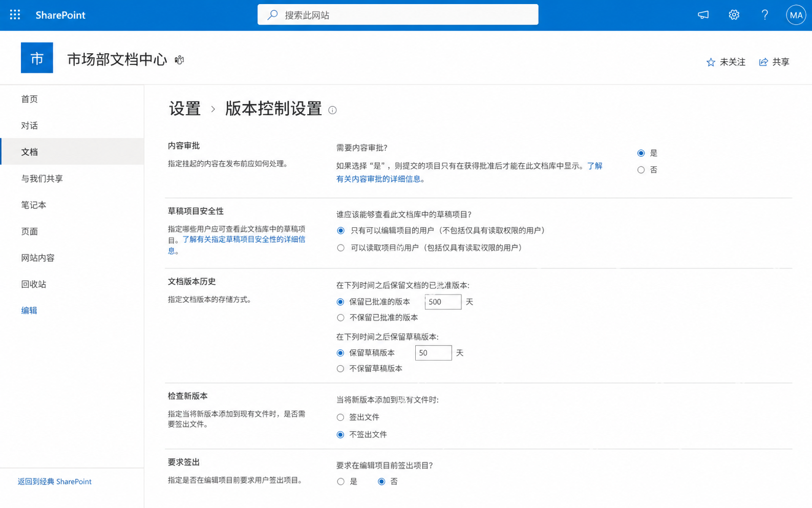
Task: Click the Teams icon beside site title
Action: coord(179,60)
